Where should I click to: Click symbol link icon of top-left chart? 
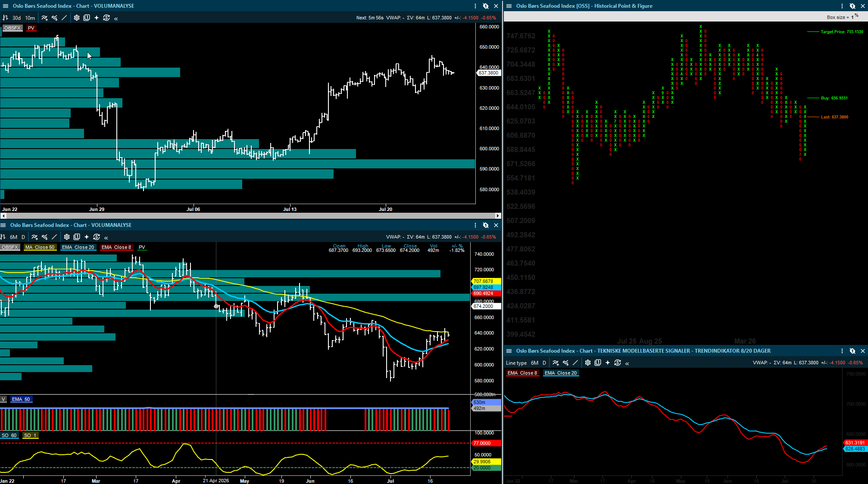click(x=486, y=6)
